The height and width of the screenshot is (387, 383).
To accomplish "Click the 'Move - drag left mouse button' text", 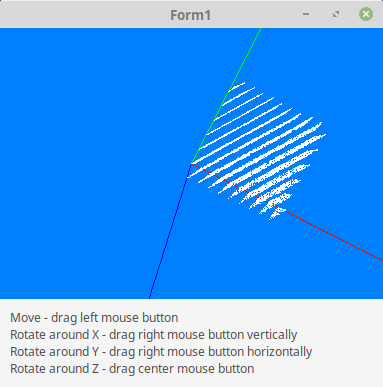I will [x=94, y=318].
